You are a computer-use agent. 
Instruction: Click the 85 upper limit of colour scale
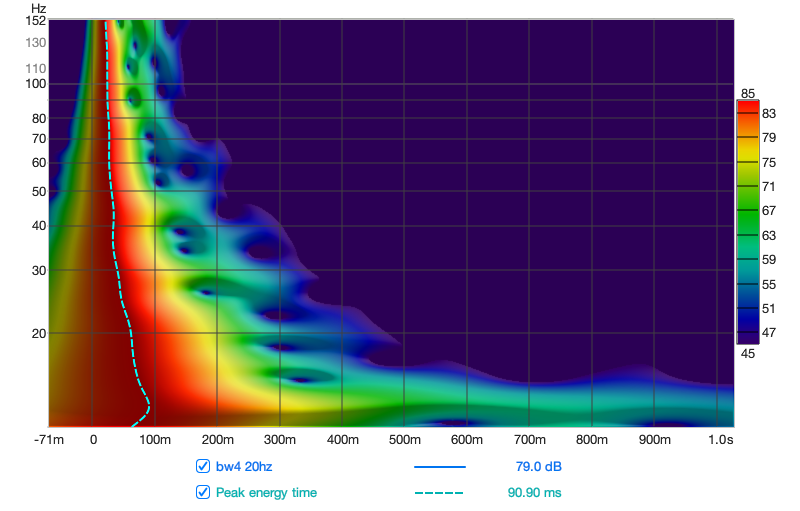coord(748,93)
